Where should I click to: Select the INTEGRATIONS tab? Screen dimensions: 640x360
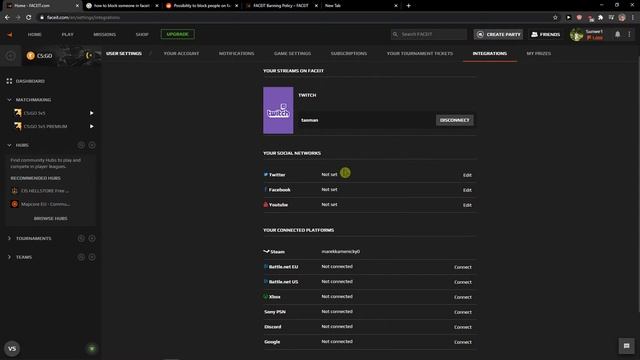point(490,53)
